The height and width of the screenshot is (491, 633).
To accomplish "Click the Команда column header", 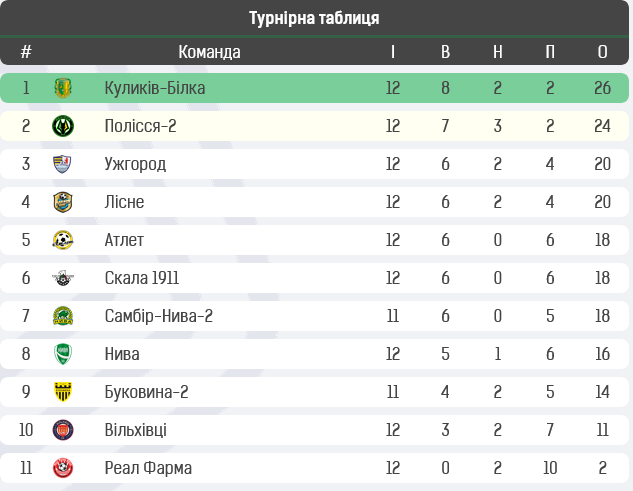I will click(209, 52).
